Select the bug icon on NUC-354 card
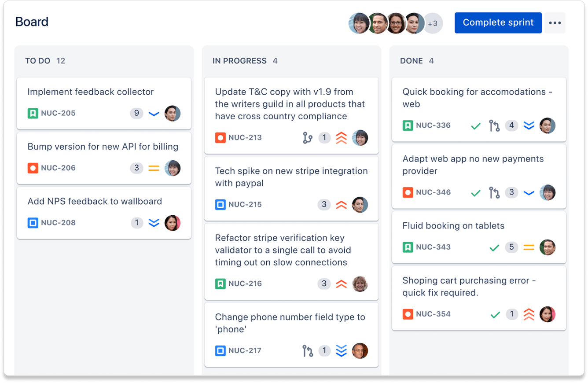Screen dimensions: 588x383 tap(408, 314)
